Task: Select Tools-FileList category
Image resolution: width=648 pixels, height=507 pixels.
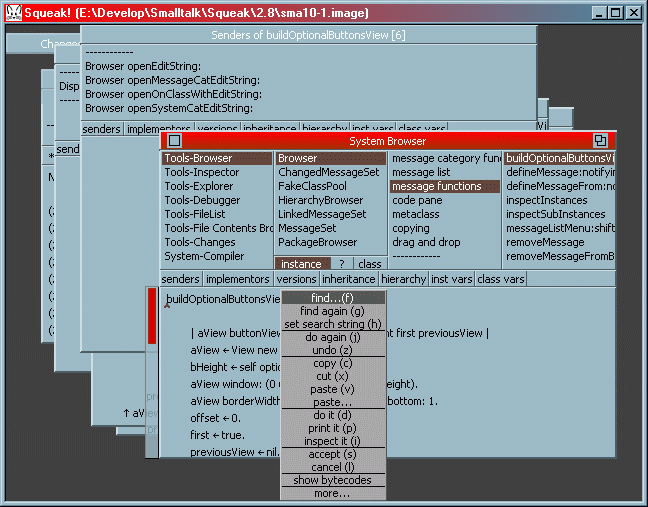Action: 217,214
